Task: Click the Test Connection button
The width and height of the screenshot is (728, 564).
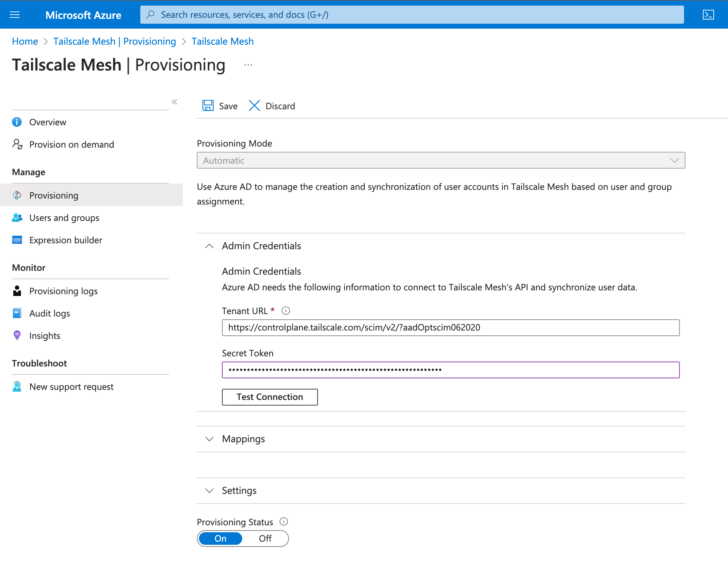Action: 270,397
